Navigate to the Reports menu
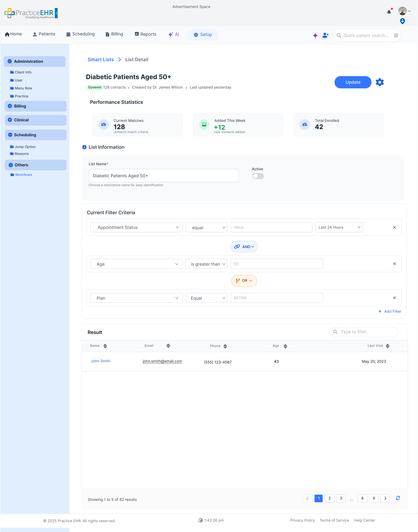This screenshot has width=418, height=532. (145, 34)
